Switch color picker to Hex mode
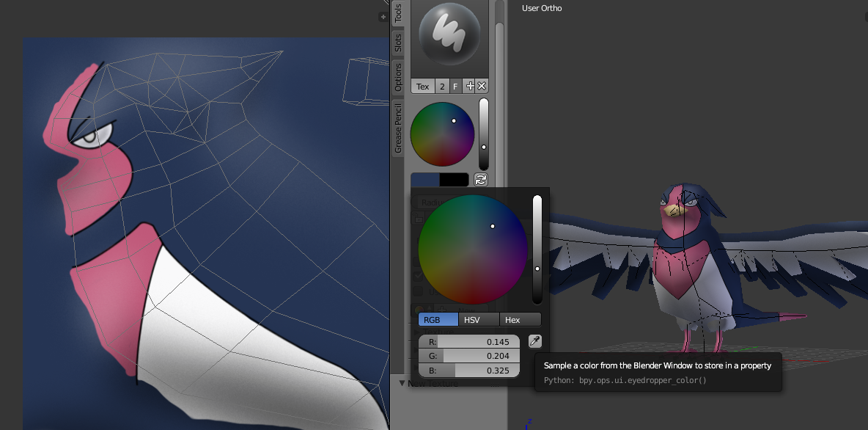The height and width of the screenshot is (430, 868). [x=521, y=320]
